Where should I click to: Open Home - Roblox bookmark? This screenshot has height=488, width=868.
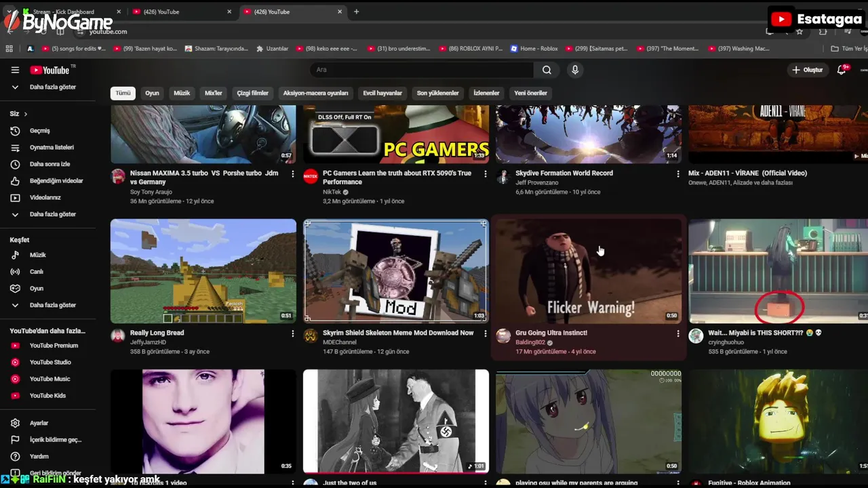(x=534, y=49)
